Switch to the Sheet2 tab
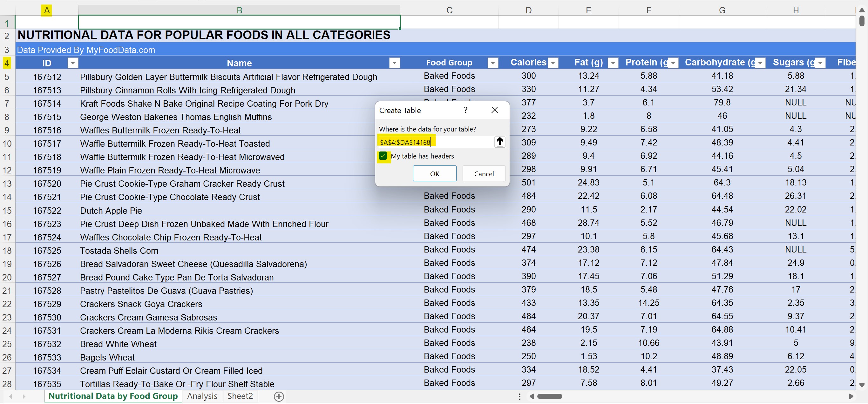 coord(240,396)
